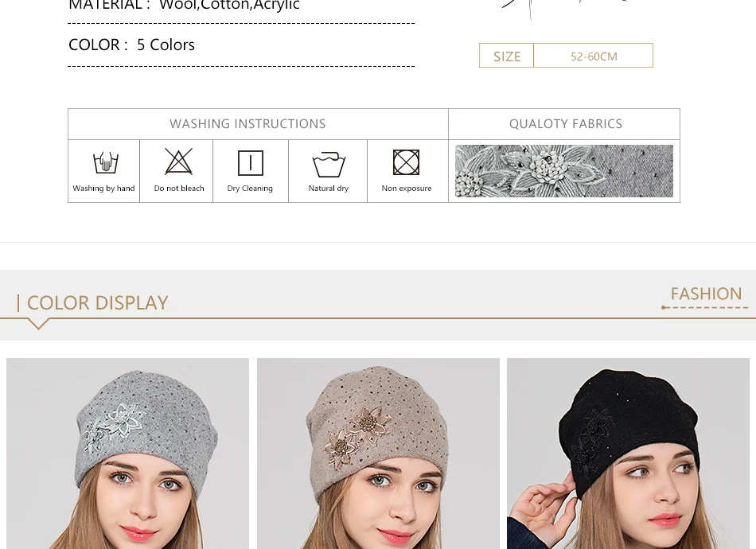756x549 pixels.
Task: View the gray beanie hat photo
Action: pos(128,454)
